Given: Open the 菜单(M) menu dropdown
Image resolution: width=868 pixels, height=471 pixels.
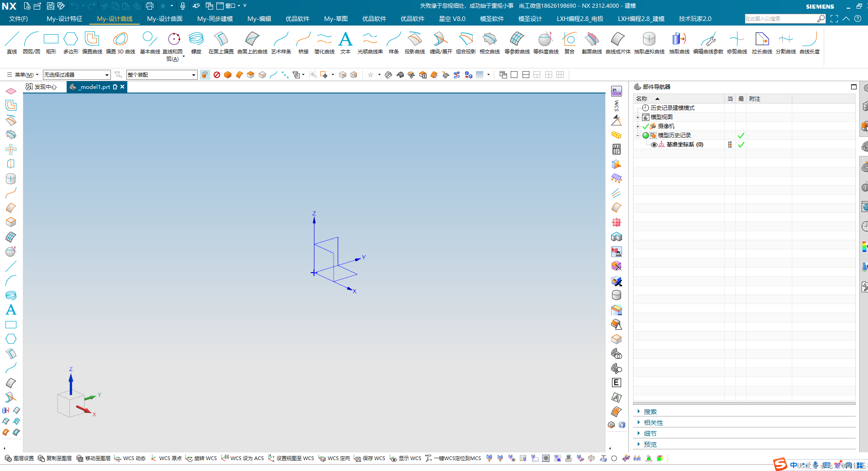Looking at the screenshot, I should [23, 75].
